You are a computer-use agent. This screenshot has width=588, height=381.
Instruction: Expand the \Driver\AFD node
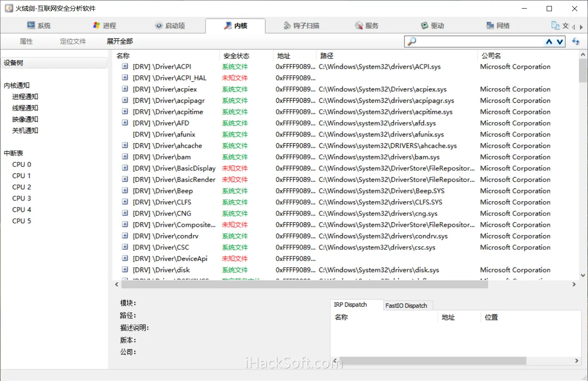(x=125, y=123)
